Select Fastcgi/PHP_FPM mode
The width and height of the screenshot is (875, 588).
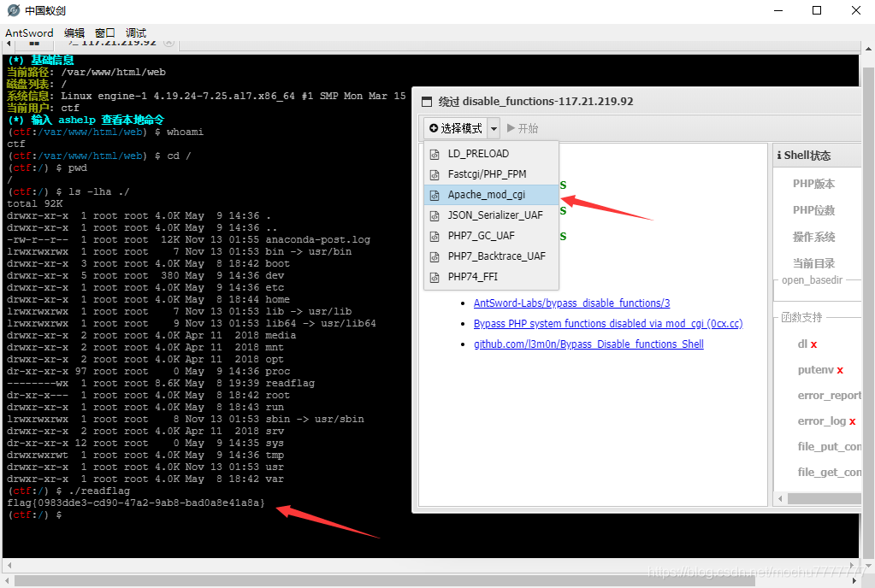point(492,174)
